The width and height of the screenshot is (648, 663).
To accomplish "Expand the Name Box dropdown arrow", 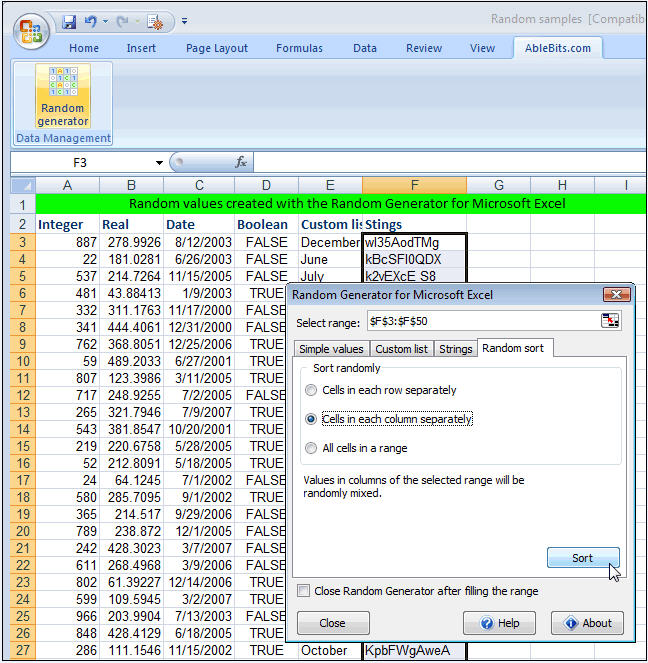I will [159, 163].
